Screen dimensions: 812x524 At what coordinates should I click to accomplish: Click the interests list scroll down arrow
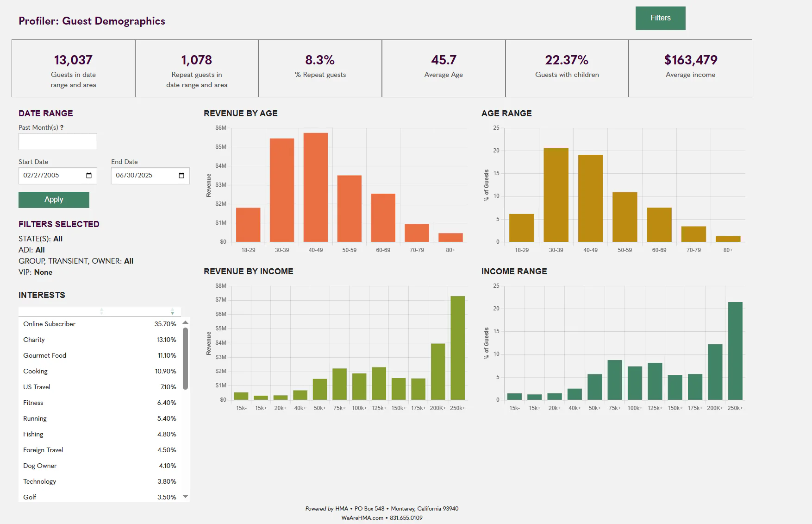pos(185,496)
